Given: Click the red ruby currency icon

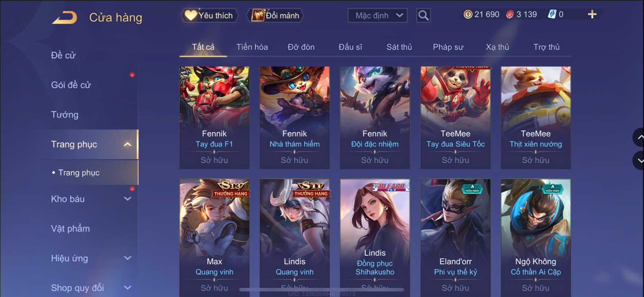Looking at the screenshot, I should click(510, 15).
